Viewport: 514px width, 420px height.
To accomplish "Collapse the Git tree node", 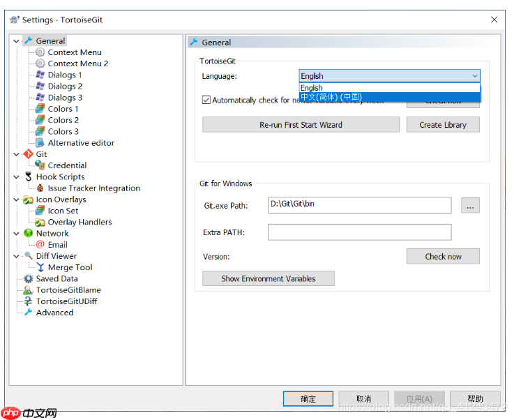I will 16,154.
